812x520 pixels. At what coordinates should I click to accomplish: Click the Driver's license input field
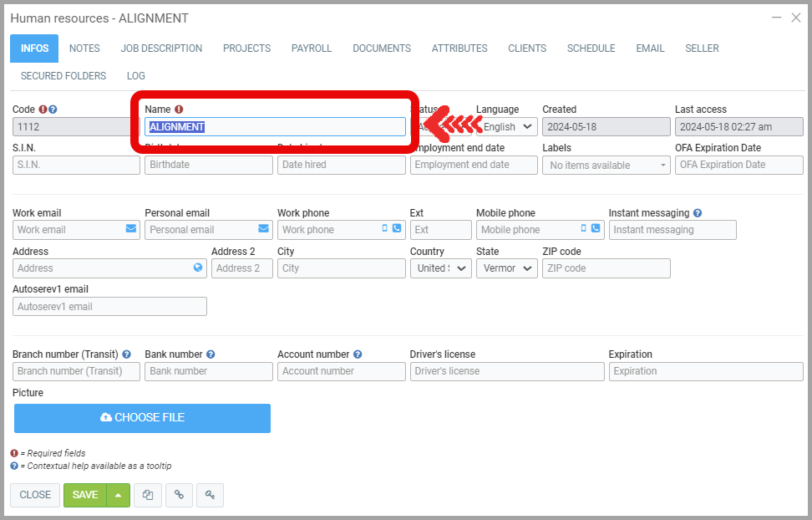coord(506,371)
